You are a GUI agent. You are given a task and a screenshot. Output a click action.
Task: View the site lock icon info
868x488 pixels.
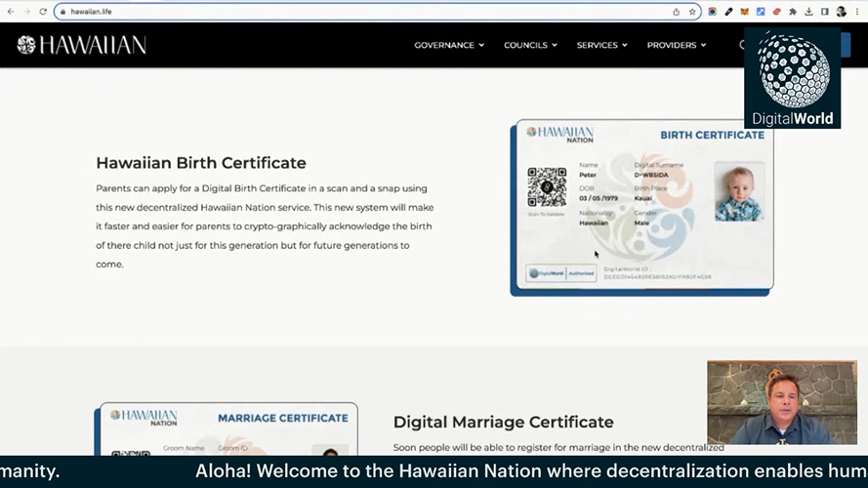[x=62, y=12]
